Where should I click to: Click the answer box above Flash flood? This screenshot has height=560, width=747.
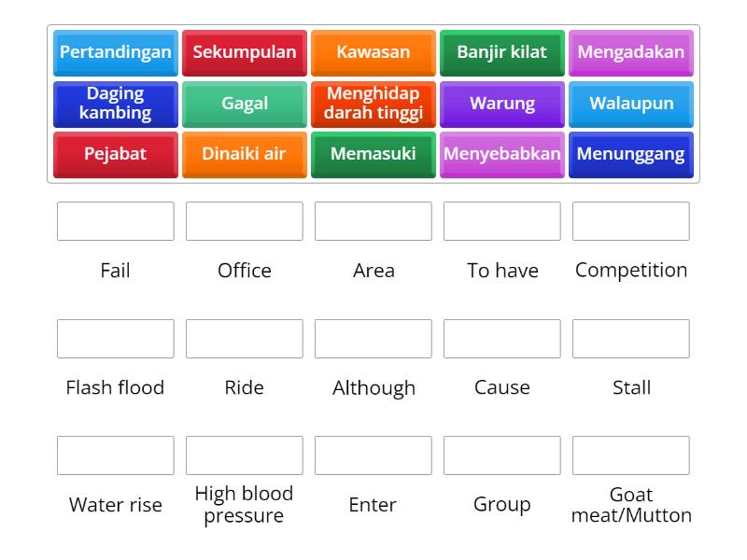coord(115,338)
